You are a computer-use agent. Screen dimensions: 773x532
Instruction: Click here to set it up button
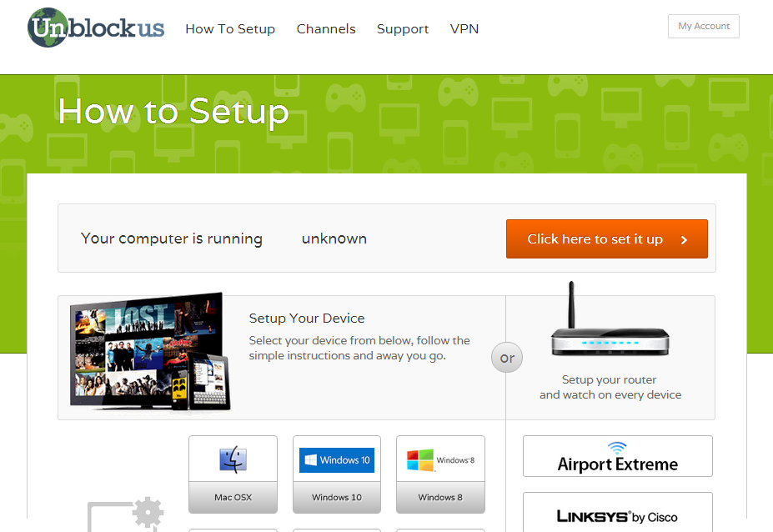[607, 239]
